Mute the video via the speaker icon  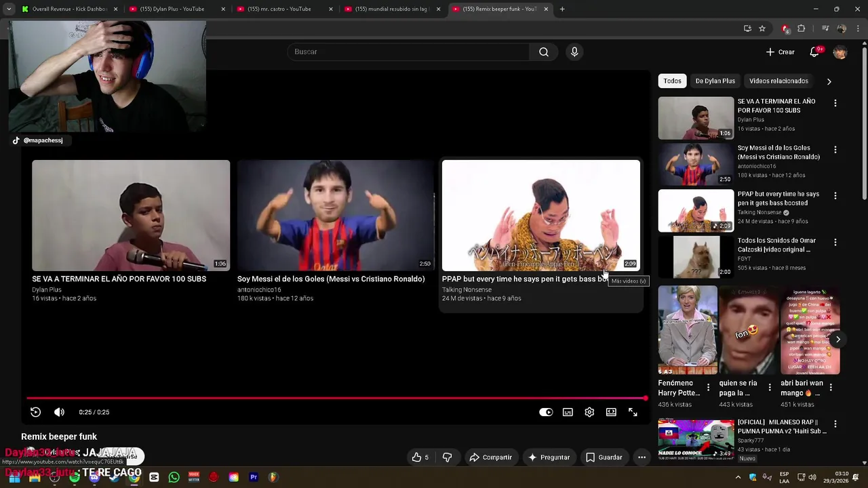click(x=59, y=412)
